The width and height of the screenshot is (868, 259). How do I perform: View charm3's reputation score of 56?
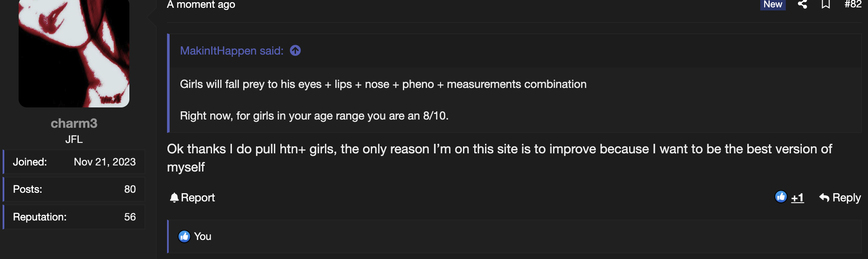coord(130,217)
